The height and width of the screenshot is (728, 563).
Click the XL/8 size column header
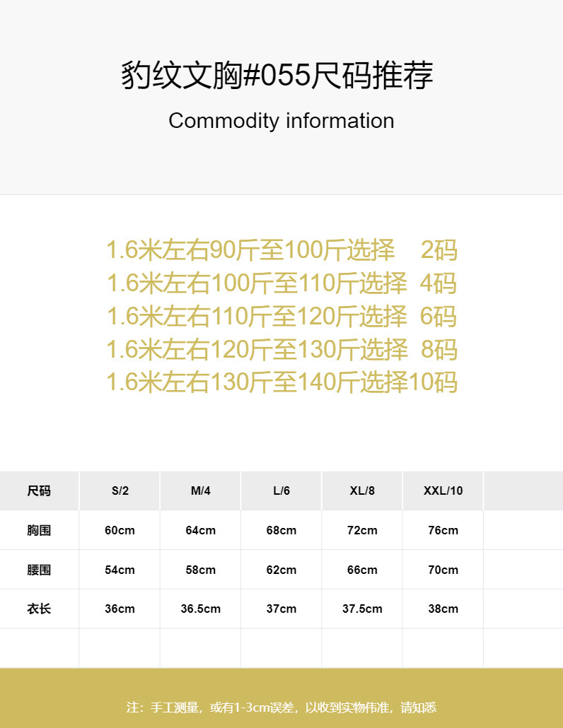tap(362, 491)
